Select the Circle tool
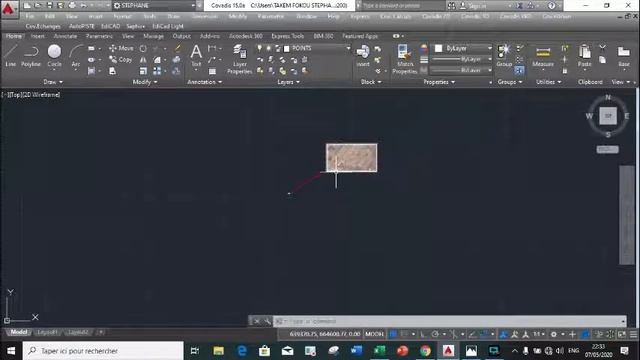The height and width of the screenshot is (360, 640). (54, 56)
